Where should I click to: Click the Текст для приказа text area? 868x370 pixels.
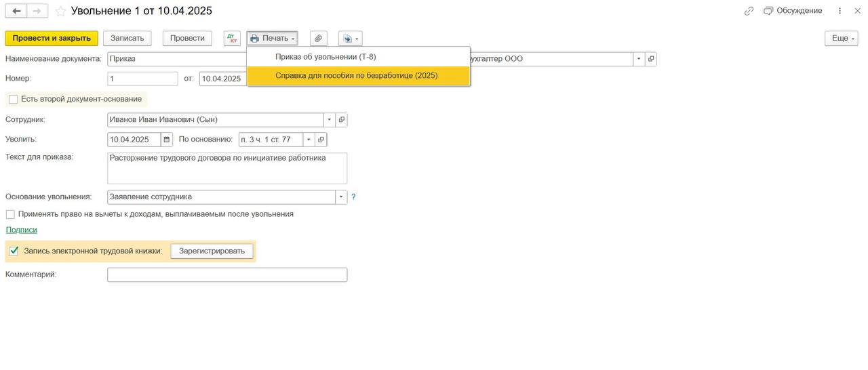tap(227, 168)
